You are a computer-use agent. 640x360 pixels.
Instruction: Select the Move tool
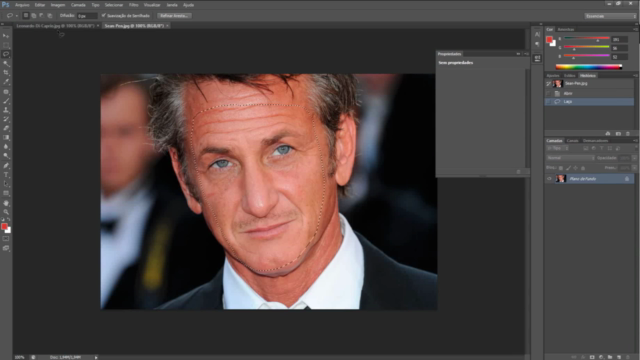click(6, 36)
